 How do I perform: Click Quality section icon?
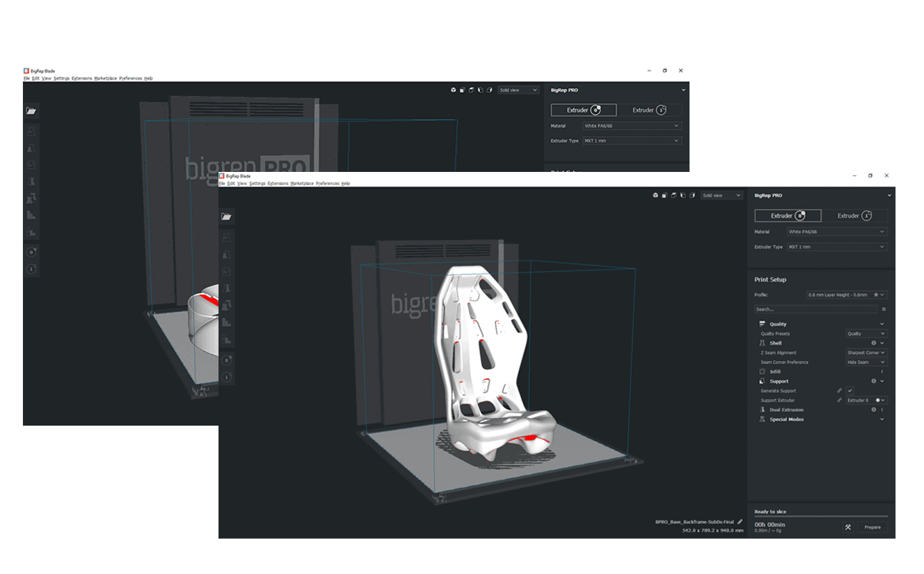click(762, 324)
